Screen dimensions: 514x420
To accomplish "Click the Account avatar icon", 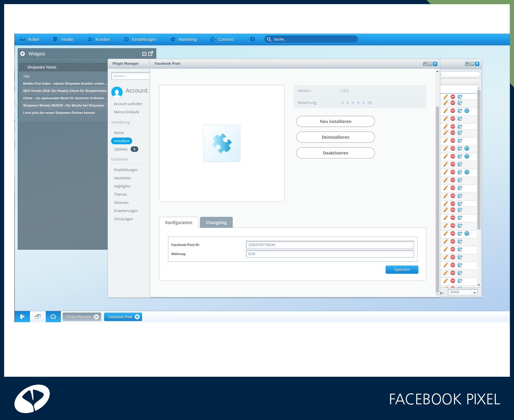I will (117, 92).
